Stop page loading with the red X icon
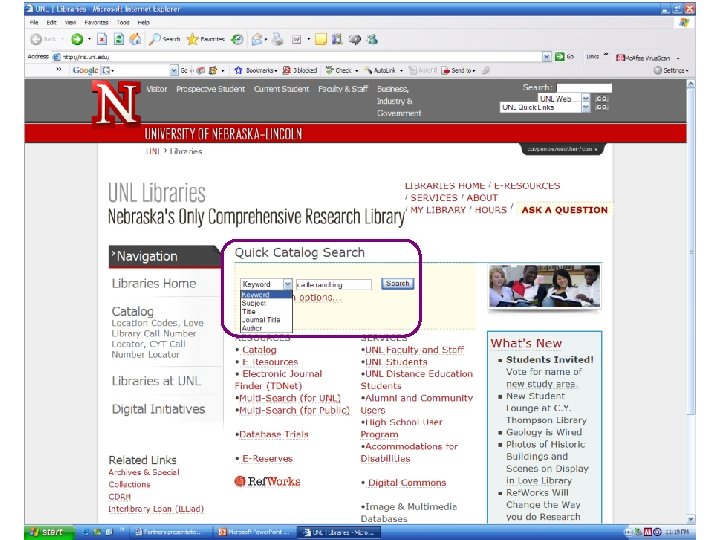The height and width of the screenshot is (540, 720). coord(102,39)
